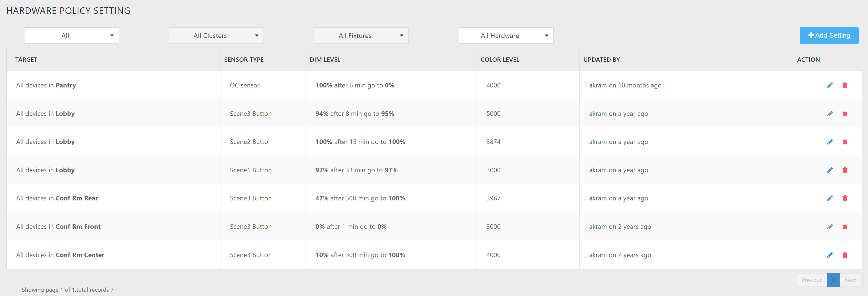The image size is (868, 296).
Task: Expand the All Hardware dropdown
Action: (506, 36)
